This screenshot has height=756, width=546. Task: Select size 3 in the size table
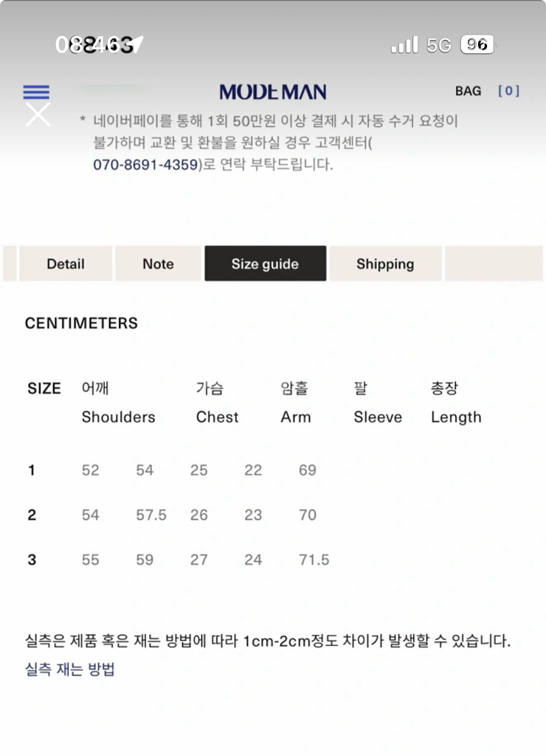pyautogui.click(x=32, y=560)
